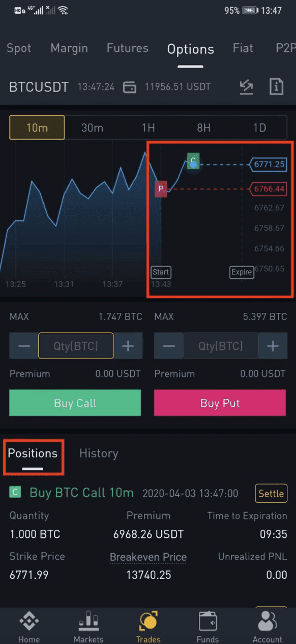Open Markets from the bottom bar
296x644 pixels.
click(x=88, y=626)
